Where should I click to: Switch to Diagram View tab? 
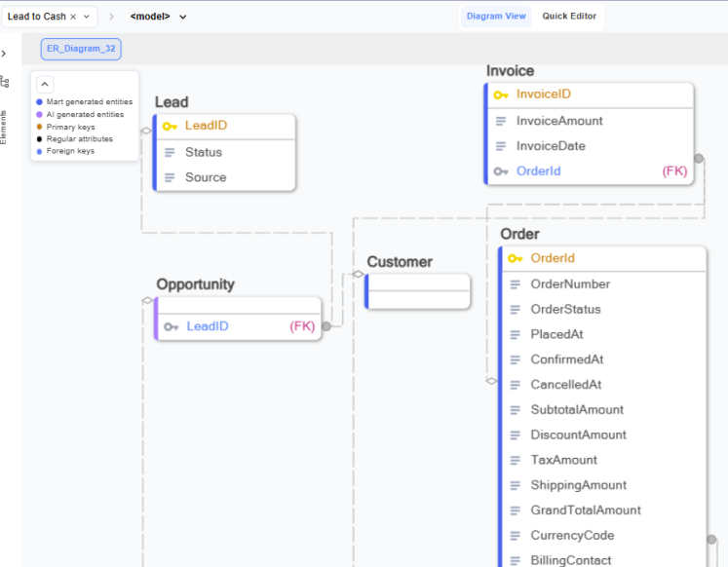tap(496, 17)
